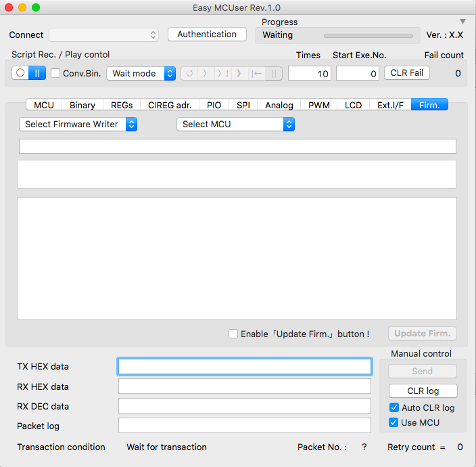476x467 pixels.
Task: Click the 'Script Rec. / Play contol' label
Action: click(60, 54)
